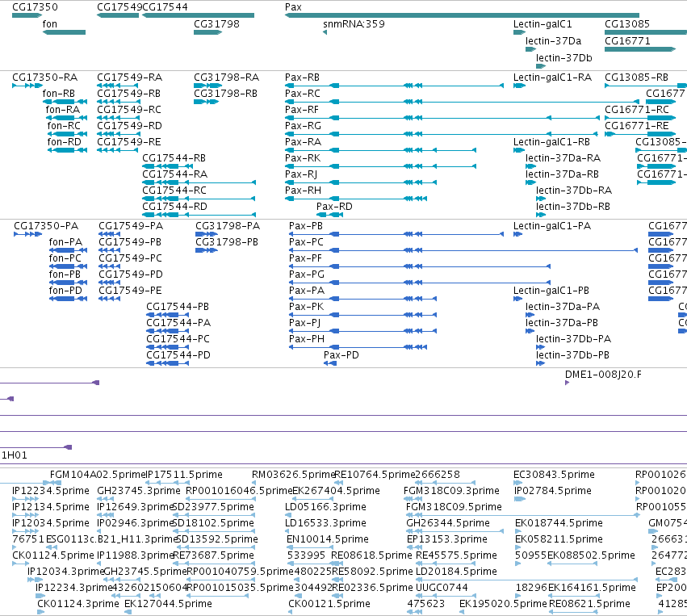Select the CG17350 gene label
The width and height of the screenshot is (687, 616).
(35, 7)
